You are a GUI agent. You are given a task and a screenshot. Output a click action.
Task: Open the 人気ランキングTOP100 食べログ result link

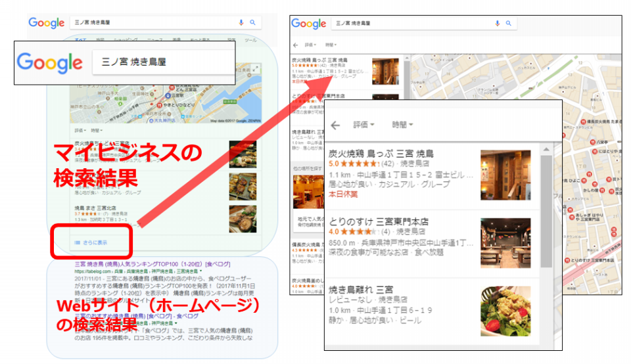pyautogui.click(x=152, y=264)
